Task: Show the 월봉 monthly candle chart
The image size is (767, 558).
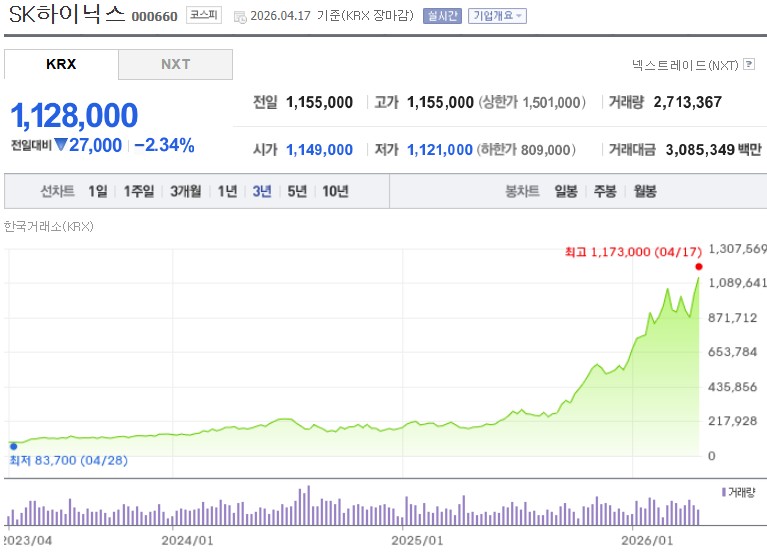Action: [x=645, y=191]
